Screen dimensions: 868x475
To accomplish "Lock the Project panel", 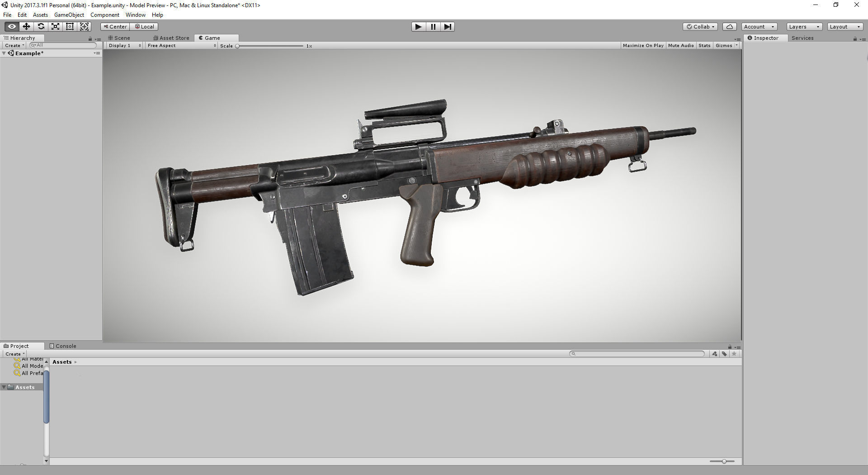I will click(730, 347).
